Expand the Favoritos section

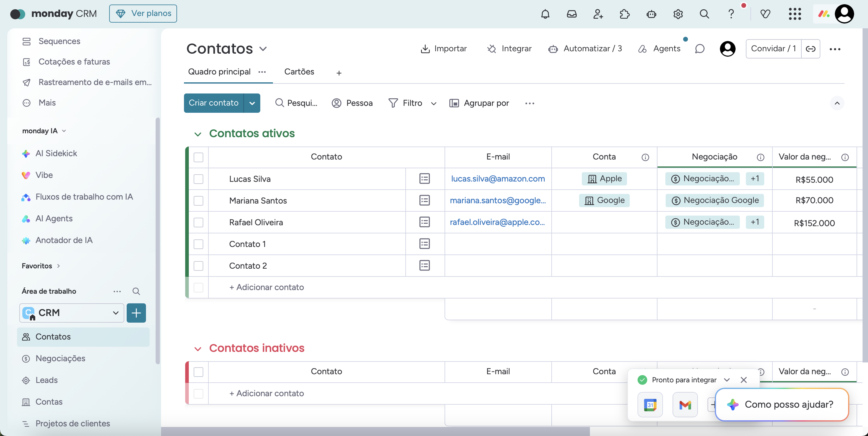click(x=59, y=266)
